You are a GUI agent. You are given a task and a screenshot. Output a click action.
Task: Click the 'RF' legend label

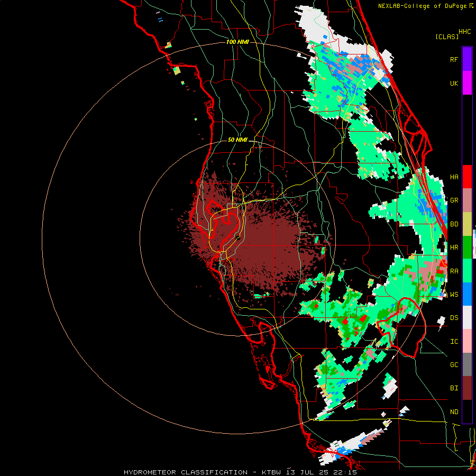454,59
